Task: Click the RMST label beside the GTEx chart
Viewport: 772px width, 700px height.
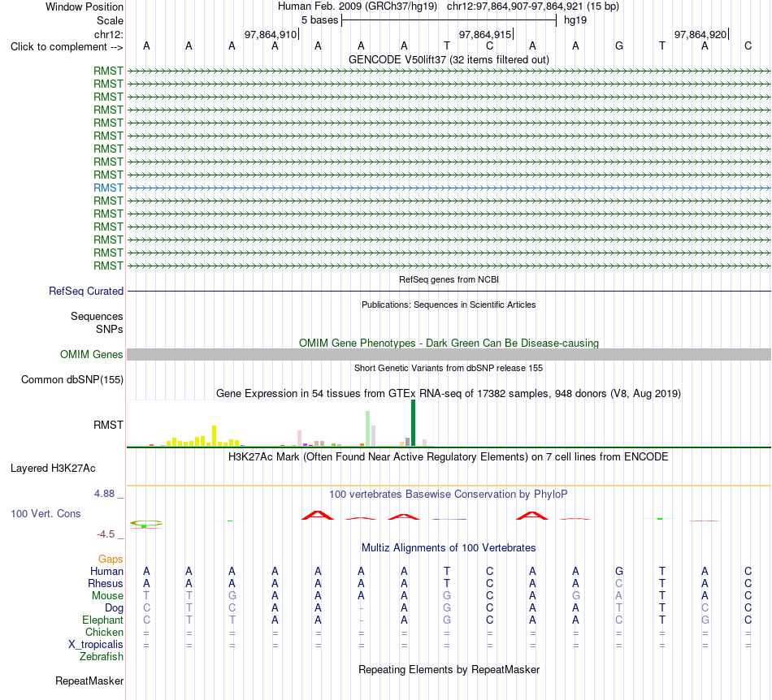Action: tap(108, 425)
